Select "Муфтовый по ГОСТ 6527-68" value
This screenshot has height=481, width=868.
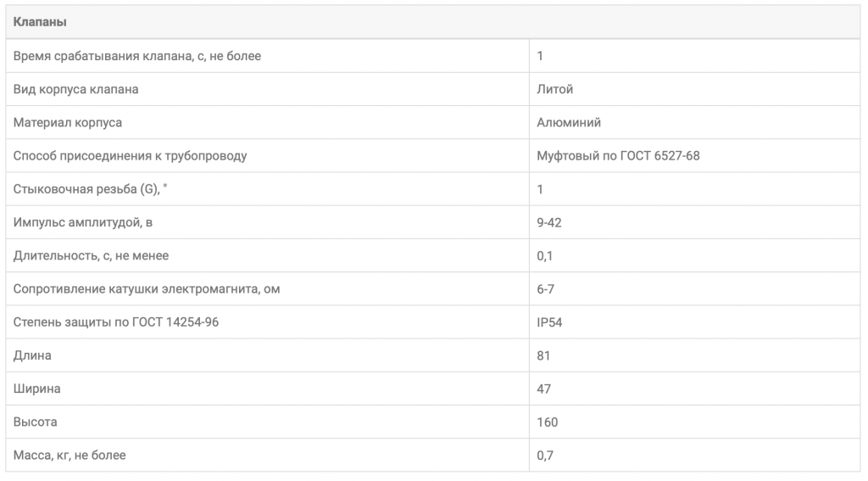coord(618,156)
